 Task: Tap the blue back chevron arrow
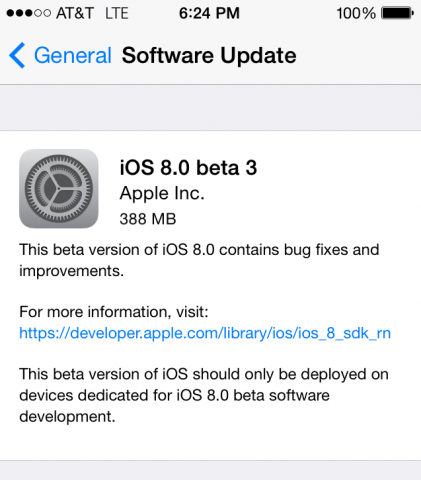pyautogui.click(x=17, y=55)
